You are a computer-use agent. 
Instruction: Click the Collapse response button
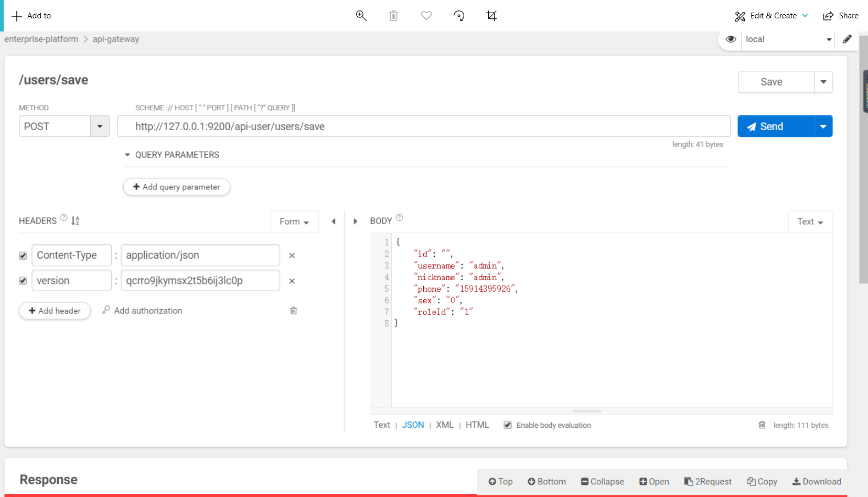click(x=603, y=482)
